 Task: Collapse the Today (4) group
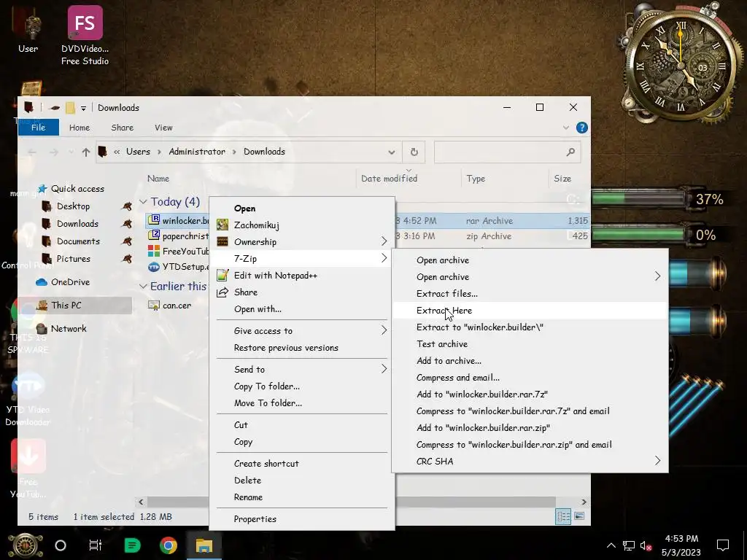point(143,202)
